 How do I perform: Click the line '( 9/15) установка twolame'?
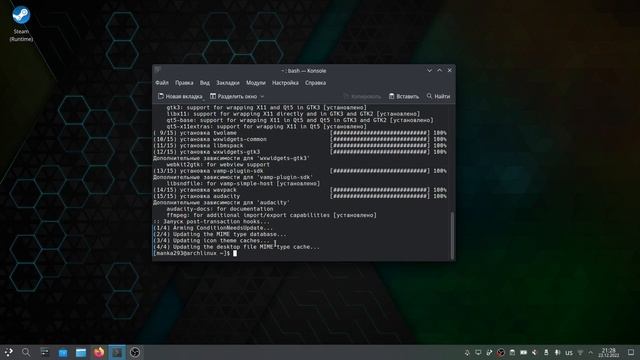(195, 133)
